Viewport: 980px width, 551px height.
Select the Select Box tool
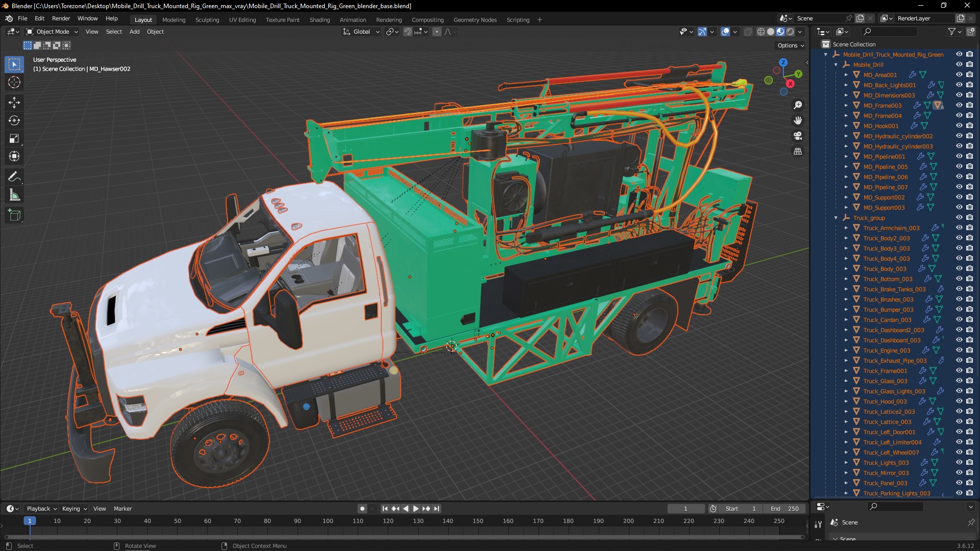click(x=14, y=64)
